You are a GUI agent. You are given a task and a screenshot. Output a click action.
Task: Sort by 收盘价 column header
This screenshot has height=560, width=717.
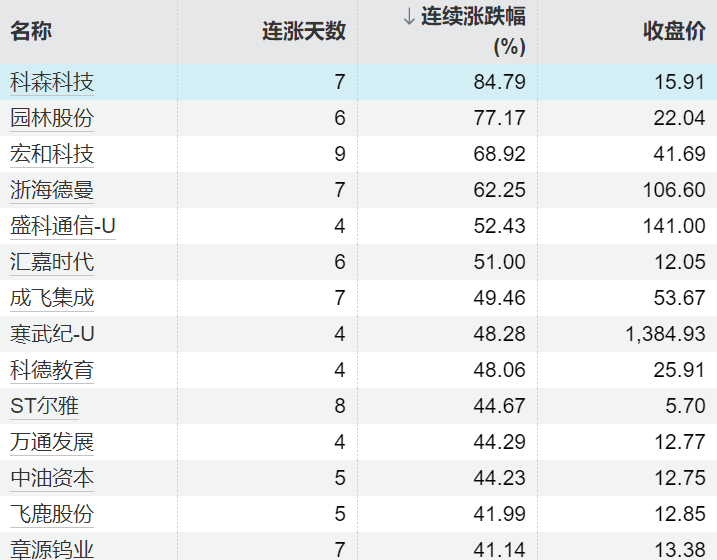coord(674,31)
